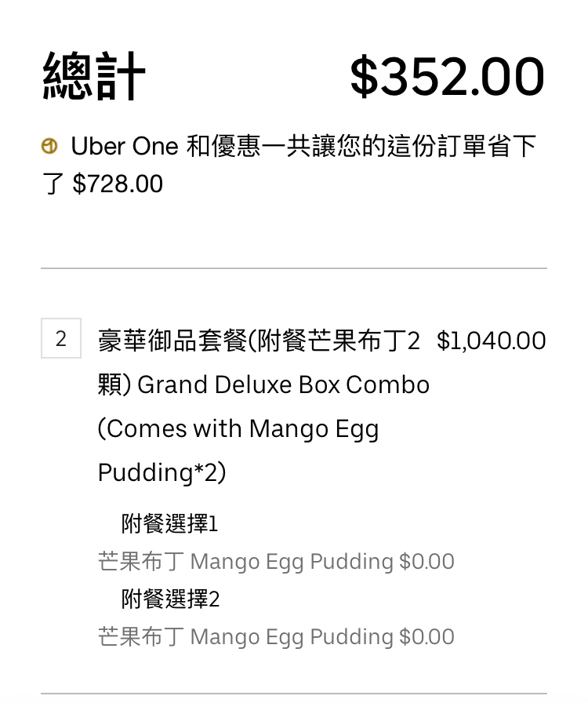Click the divider line below 附餐選擇2

point(294,694)
